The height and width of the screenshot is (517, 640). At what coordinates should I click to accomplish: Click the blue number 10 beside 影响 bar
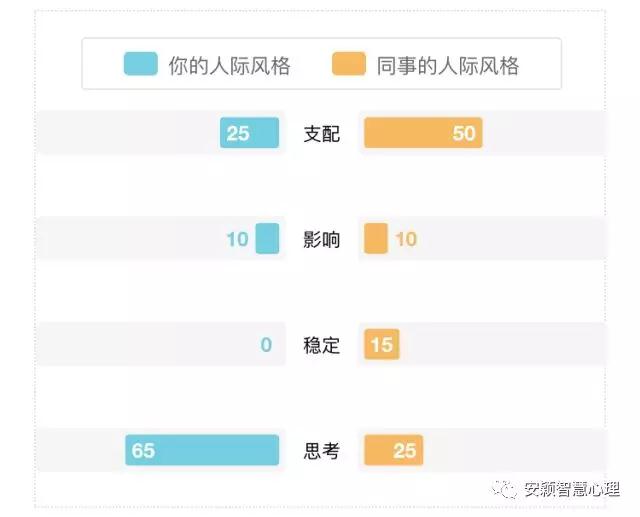pos(237,240)
